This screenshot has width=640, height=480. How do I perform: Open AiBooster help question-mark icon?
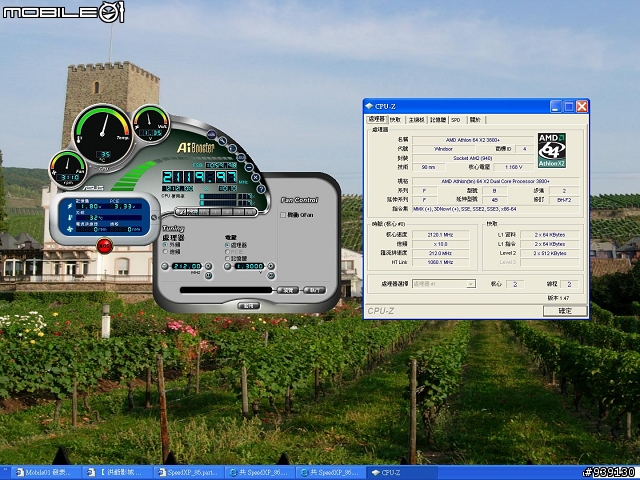(261, 189)
